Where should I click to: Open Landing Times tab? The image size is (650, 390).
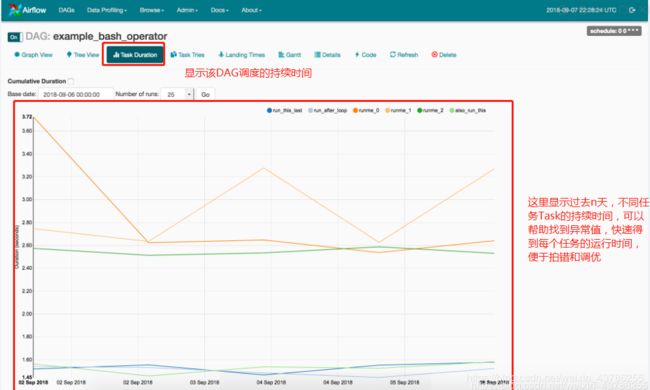coord(242,55)
